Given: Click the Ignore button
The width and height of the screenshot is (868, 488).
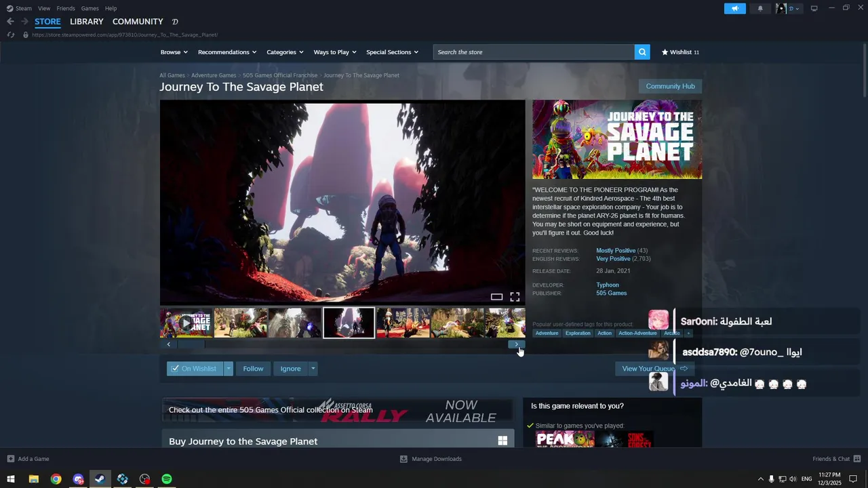Looking at the screenshot, I should 290,369.
